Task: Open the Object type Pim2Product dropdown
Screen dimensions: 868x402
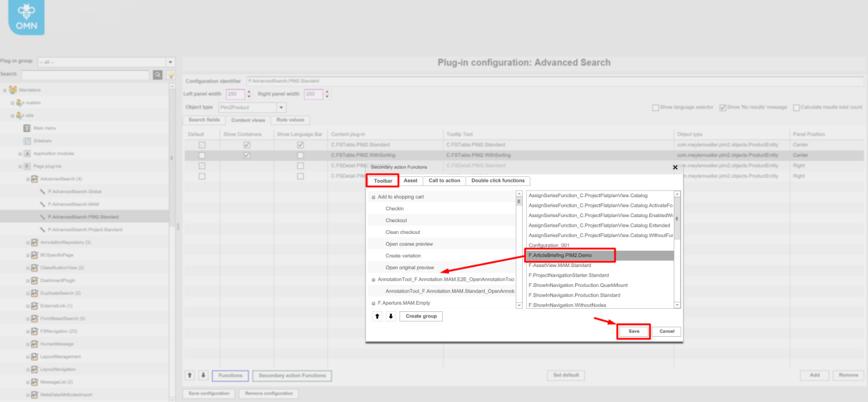Action: [281, 108]
